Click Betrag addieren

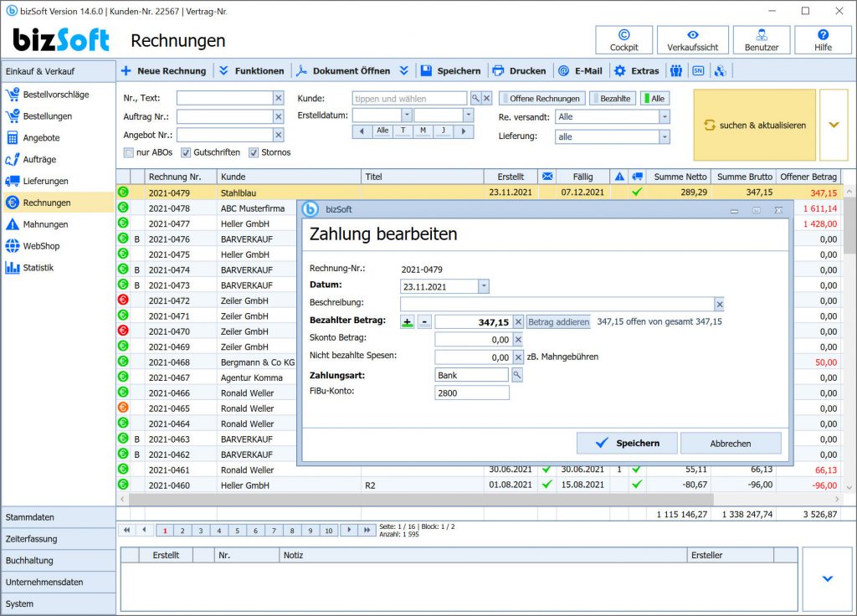tap(558, 322)
